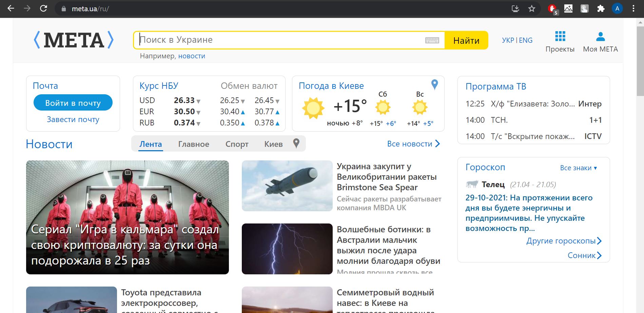Click the Sunday (Вс) forecast sun icon

pyautogui.click(x=420, y=107)
